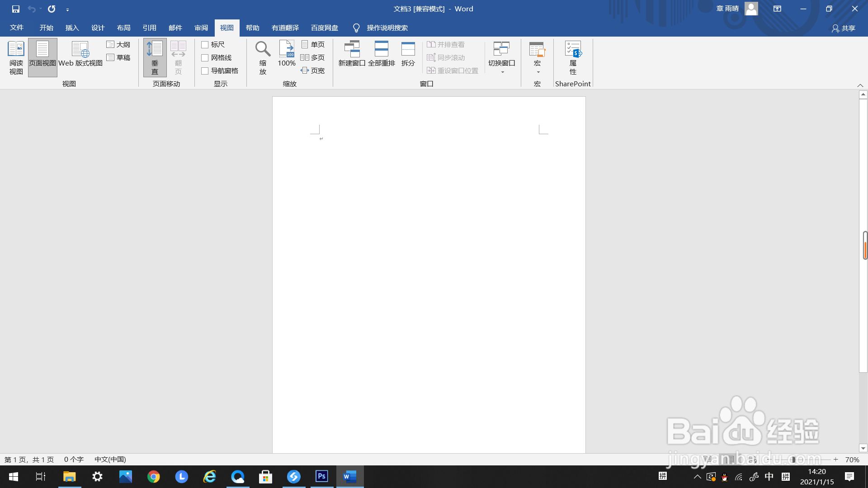The image size is (868, 488).
Task: Open the Zoom dialog magnifier
Action: (263, 49)
